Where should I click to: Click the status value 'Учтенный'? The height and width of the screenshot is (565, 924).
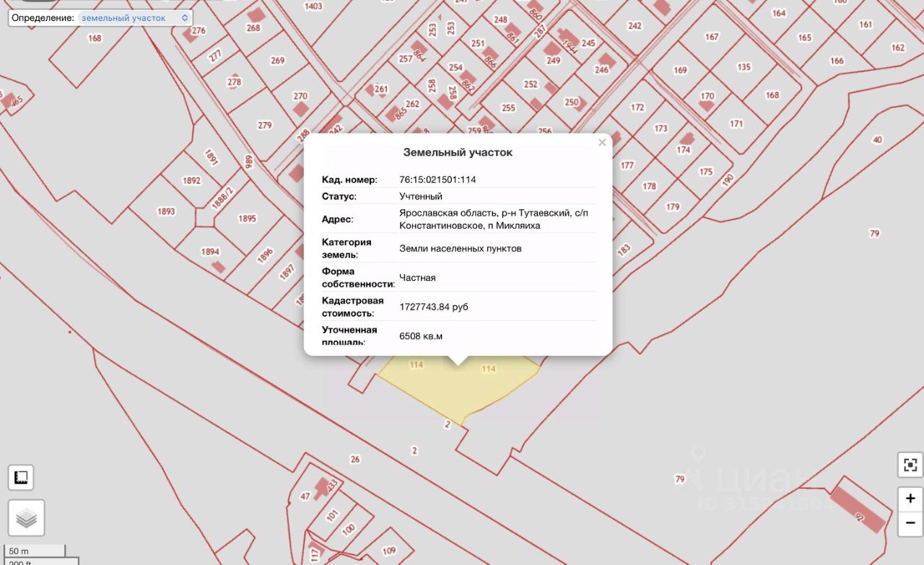click(x=421, y=196)
